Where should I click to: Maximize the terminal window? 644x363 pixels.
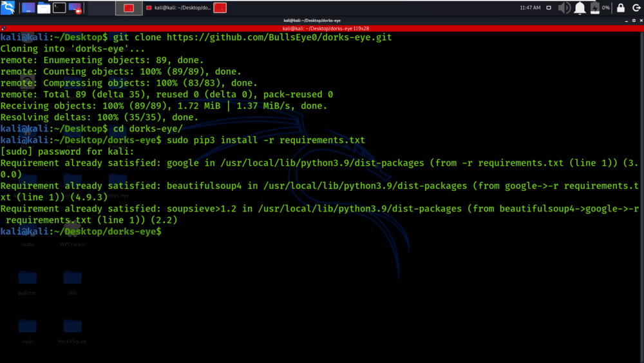(634, 21)
